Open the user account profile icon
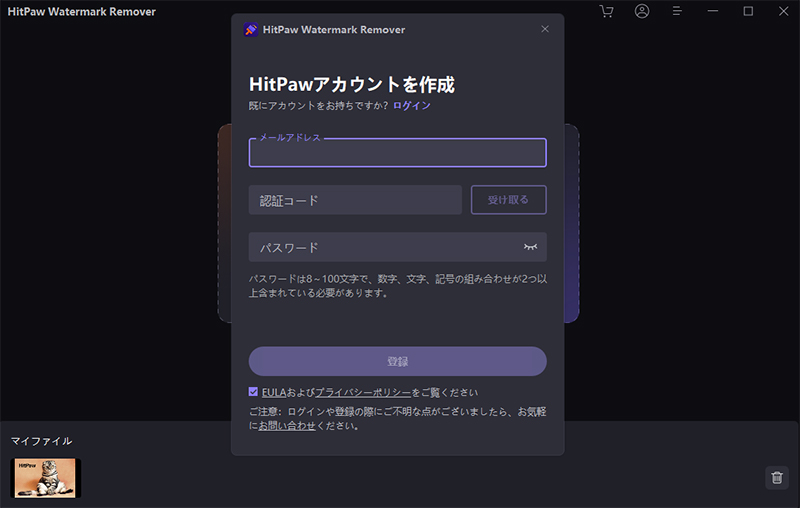The height and width of the screenshot is (508, 800). (642, 11)
